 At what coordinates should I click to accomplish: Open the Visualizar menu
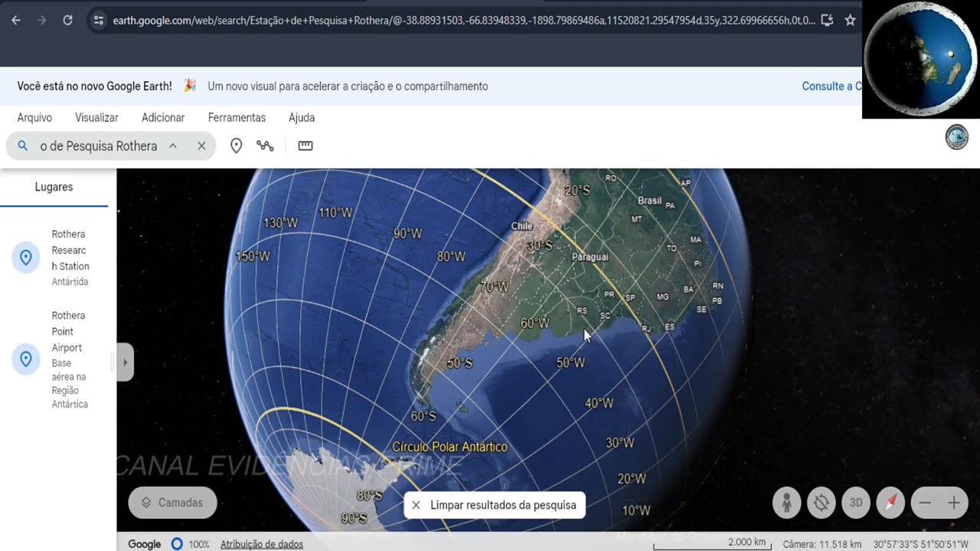pyautogui.click(x=96, y=118)
